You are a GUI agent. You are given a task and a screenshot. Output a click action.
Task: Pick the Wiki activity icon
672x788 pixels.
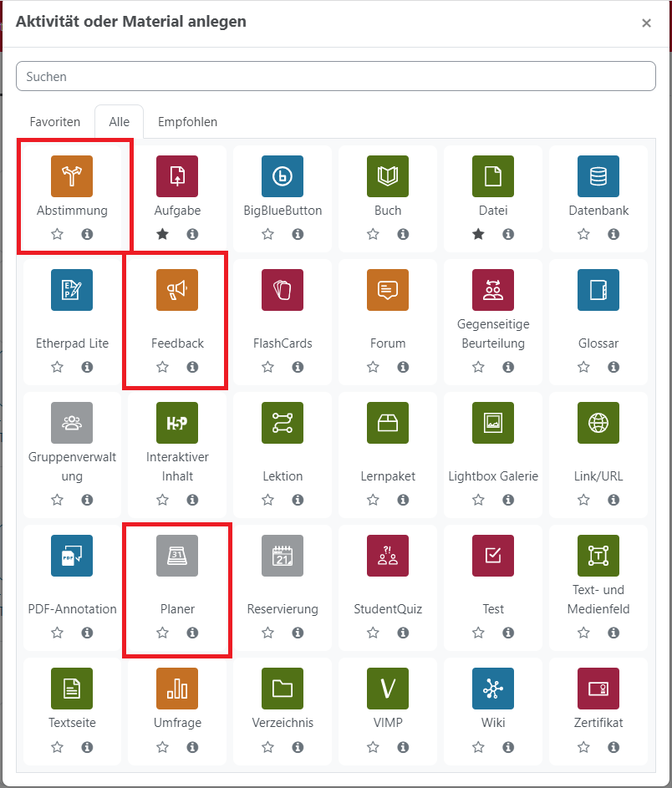pos(493,689)
